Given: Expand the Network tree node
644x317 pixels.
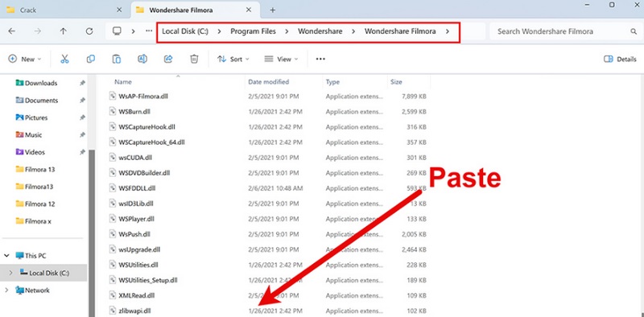Looking at the screenshot, I should (x=7, y=290).
